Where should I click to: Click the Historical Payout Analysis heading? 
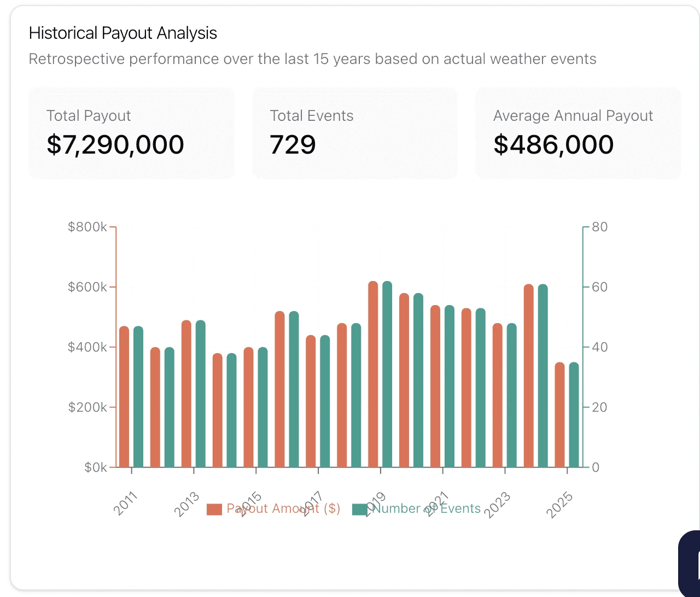coord(123,33)
